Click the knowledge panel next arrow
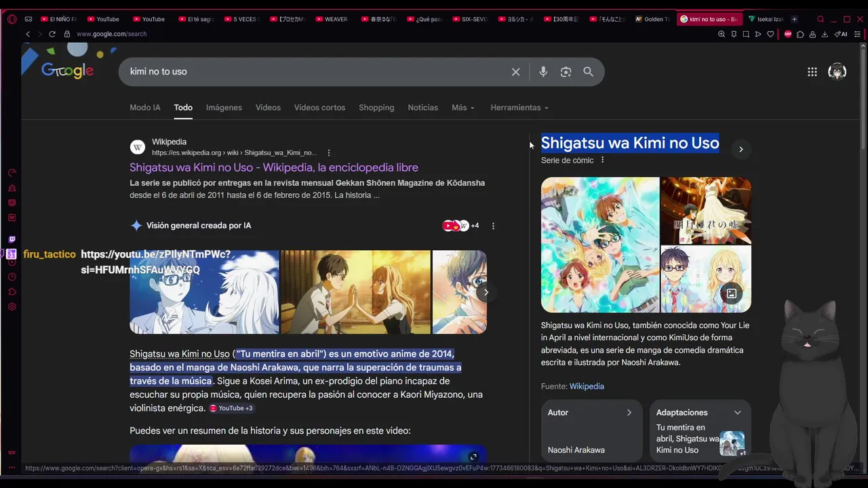This screenshot has height=488, width=868. click(741, 149)
